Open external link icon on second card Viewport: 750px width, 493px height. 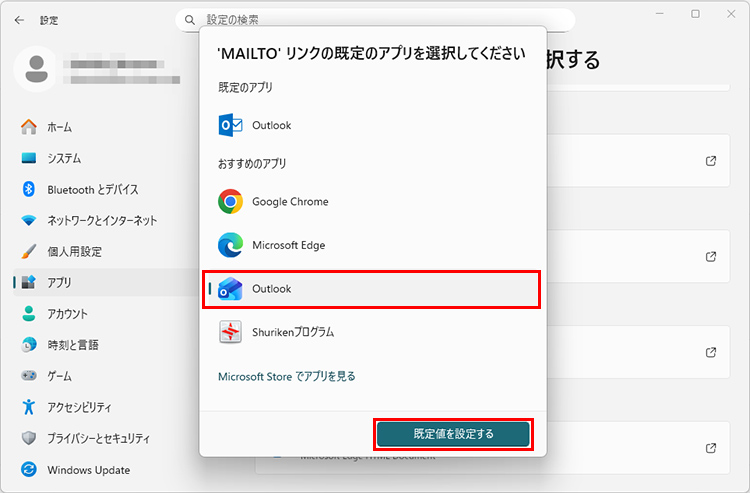click(711, 257)
